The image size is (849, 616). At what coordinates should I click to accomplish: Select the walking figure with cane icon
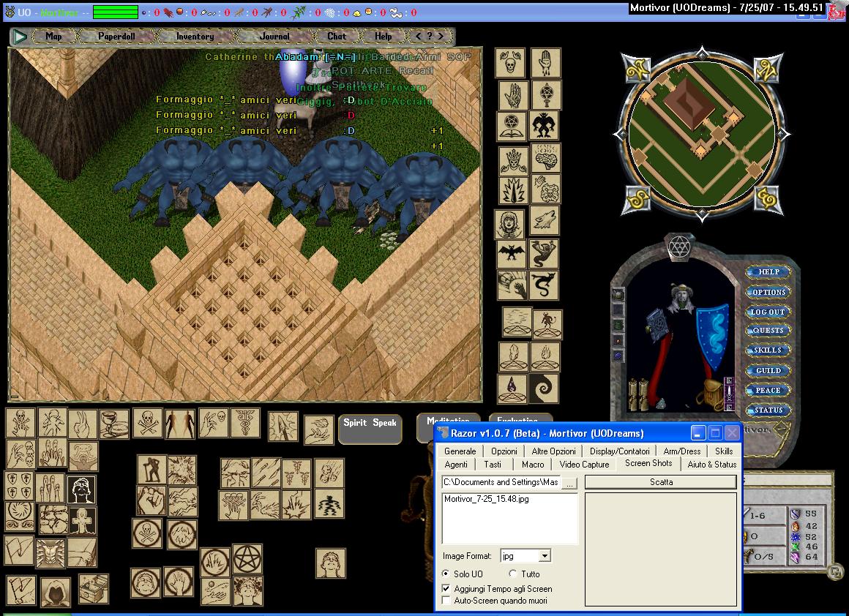pos(151,469)
